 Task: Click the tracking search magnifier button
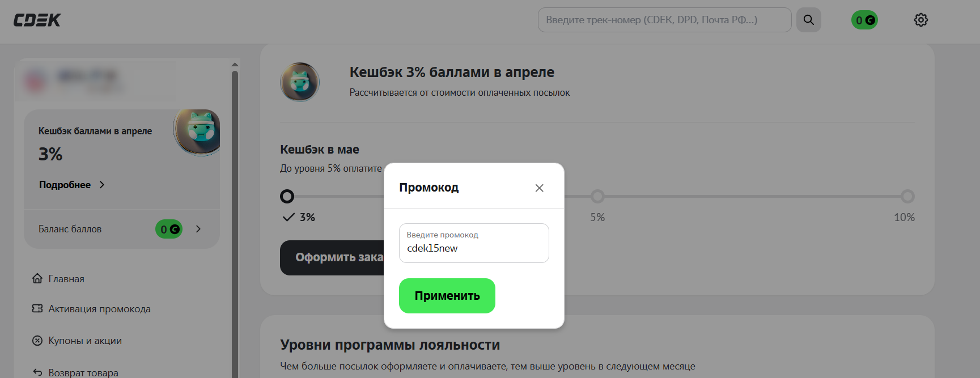pyautogui.click(x=809, y=20)
